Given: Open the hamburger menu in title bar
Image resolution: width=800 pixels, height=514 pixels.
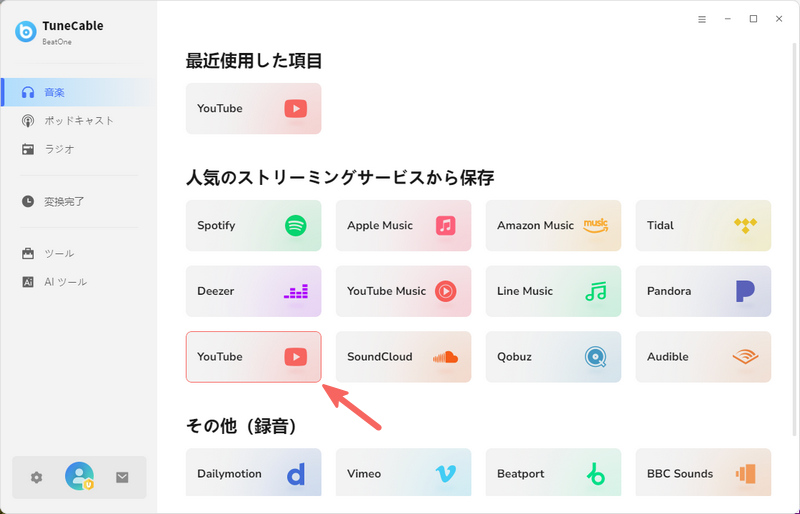Looking at the screenshot, I should (702, 19).
